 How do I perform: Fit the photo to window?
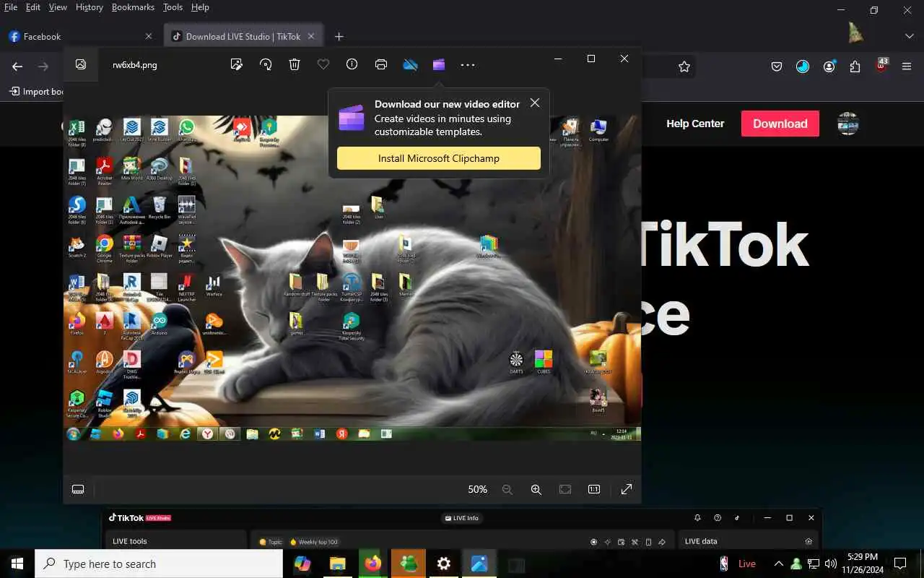[x=565, y=489]
